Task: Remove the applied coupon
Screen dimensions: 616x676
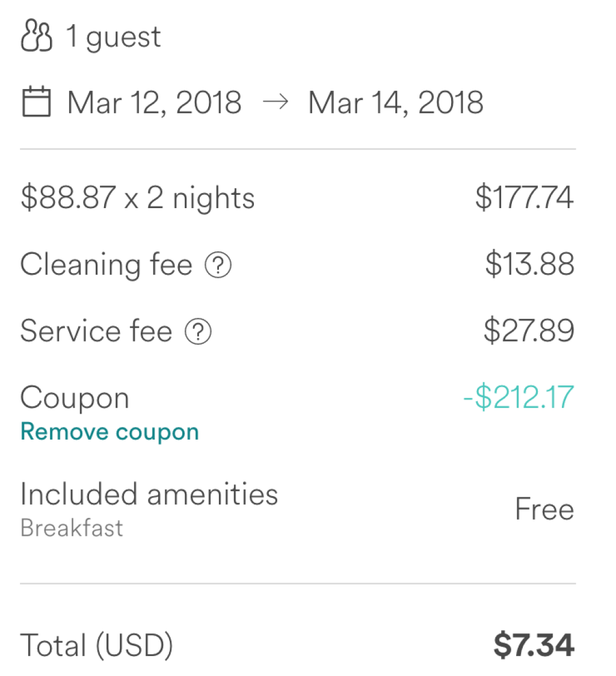Action: tap(109, 432)
